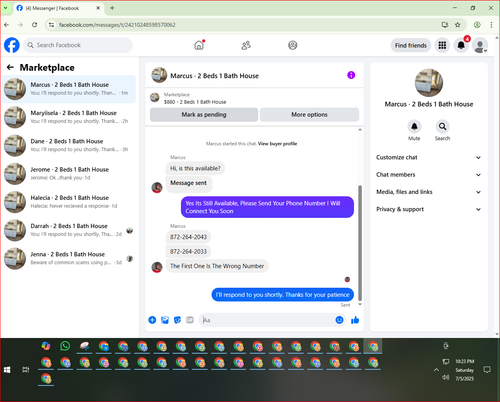Open the tab search dropdown arrow

[x=6, y=8]
